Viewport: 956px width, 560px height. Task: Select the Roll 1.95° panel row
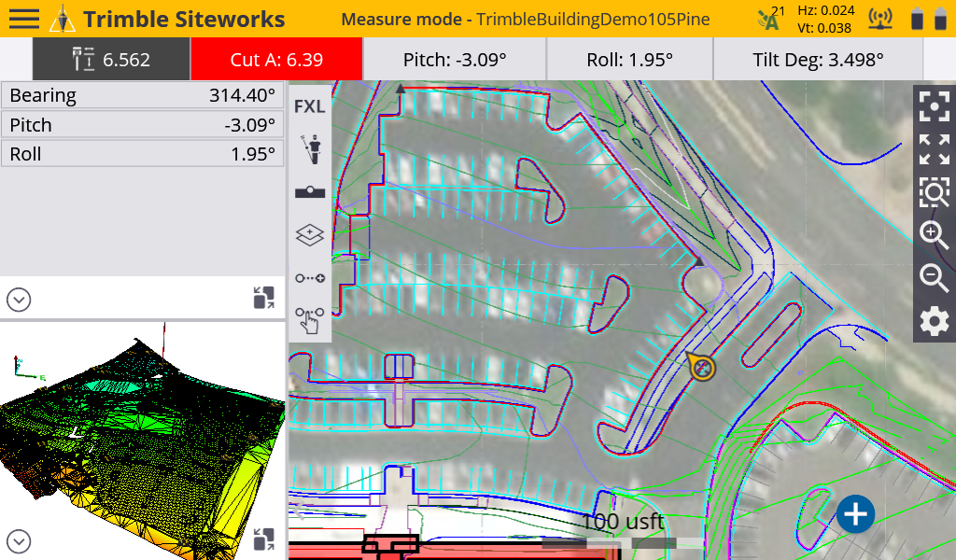[x=143, y=154]
